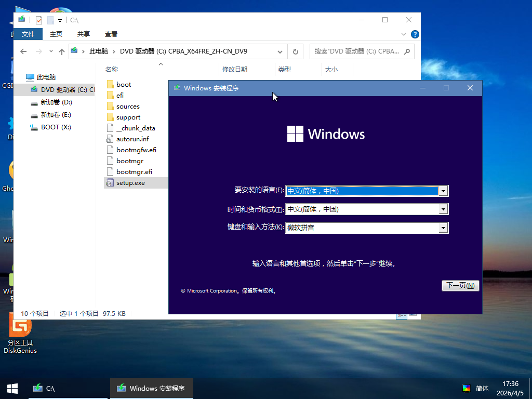Open the 文件 menu tab

(28, 34)
